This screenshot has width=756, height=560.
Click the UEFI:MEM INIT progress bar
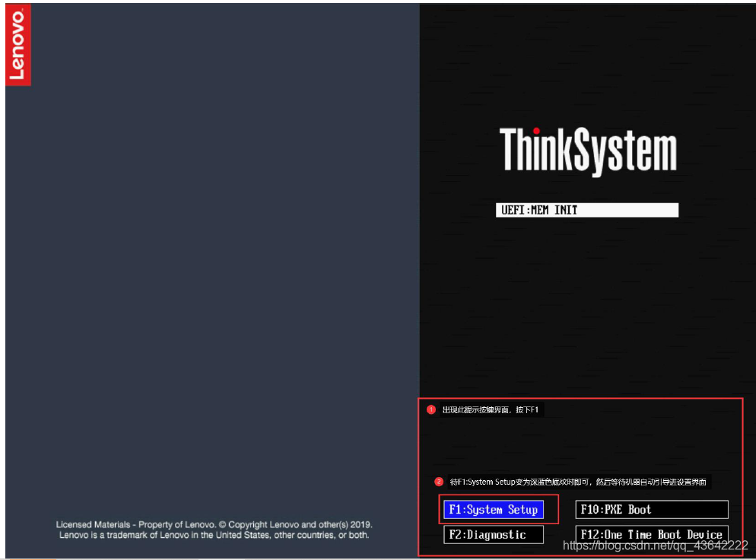[586, 210]
